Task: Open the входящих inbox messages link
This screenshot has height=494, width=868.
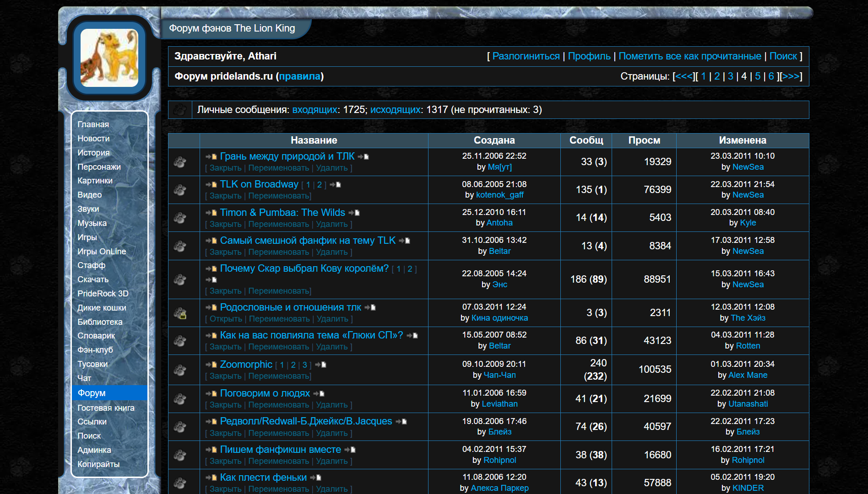Action: point(315,110)
